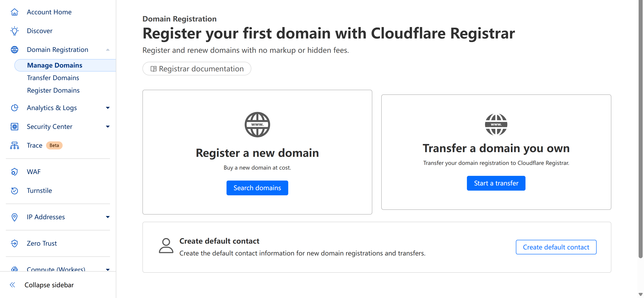Click the Collapse sidebar double-chevron

click(x=13, y=285)
